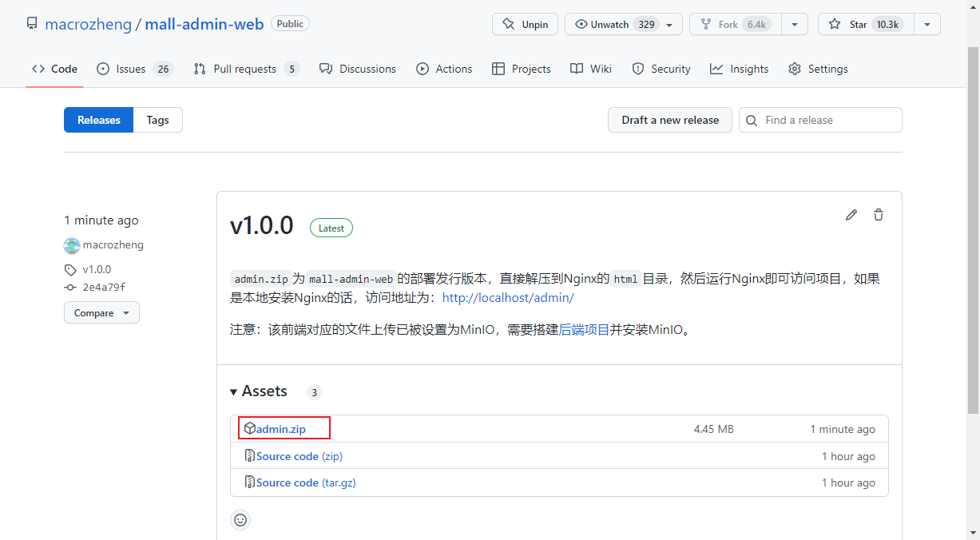
Task: Download Source code (tar.gz)
Action: click(306, 482)
